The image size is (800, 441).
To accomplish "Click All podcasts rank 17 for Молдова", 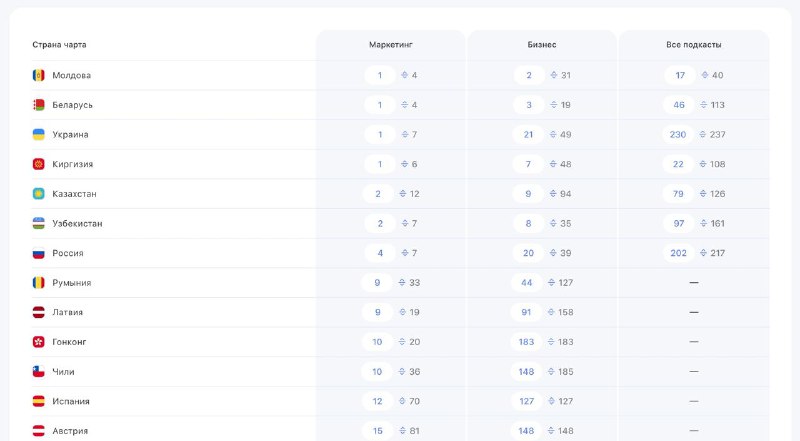I will point(680,75).
